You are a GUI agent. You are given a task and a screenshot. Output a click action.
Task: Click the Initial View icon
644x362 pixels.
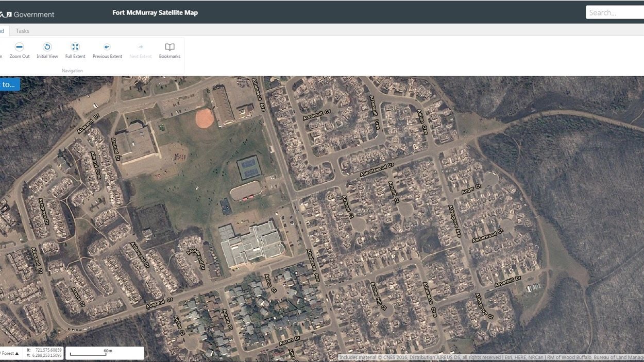click(x=47, y=50)
